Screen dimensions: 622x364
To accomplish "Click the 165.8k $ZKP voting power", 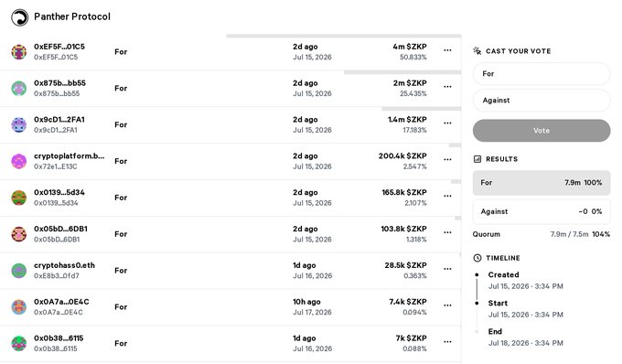I will click(404, 193).
